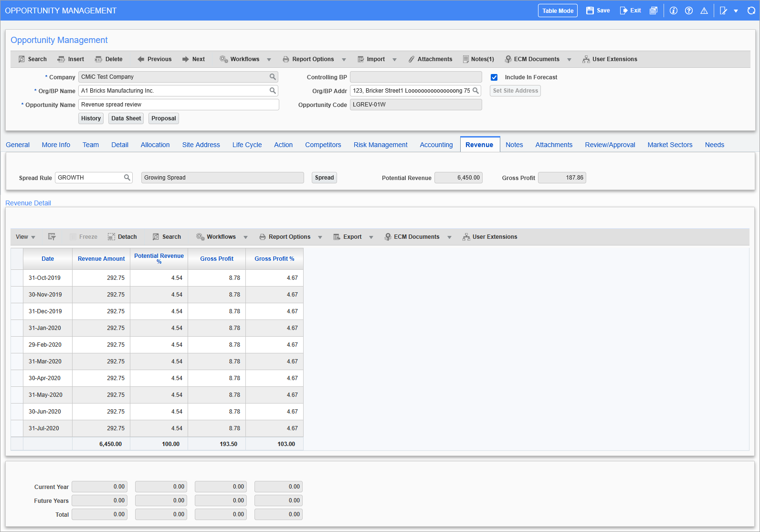Switch to the Life Cycle tab
760x532 pixels.
[x=247, y=145]
